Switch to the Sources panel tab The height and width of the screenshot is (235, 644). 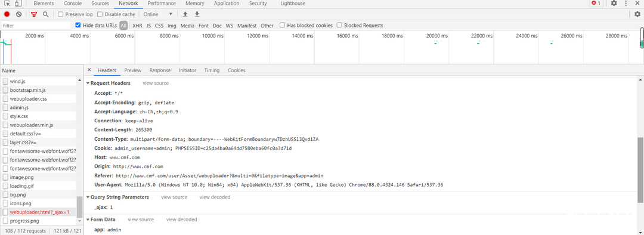click(100, 4)
